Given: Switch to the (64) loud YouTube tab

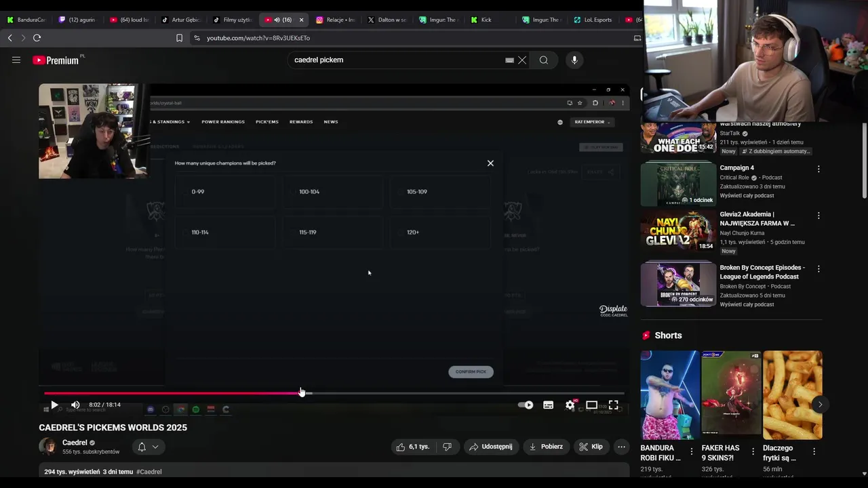Looking at the screenshot, I should [130, 20].
